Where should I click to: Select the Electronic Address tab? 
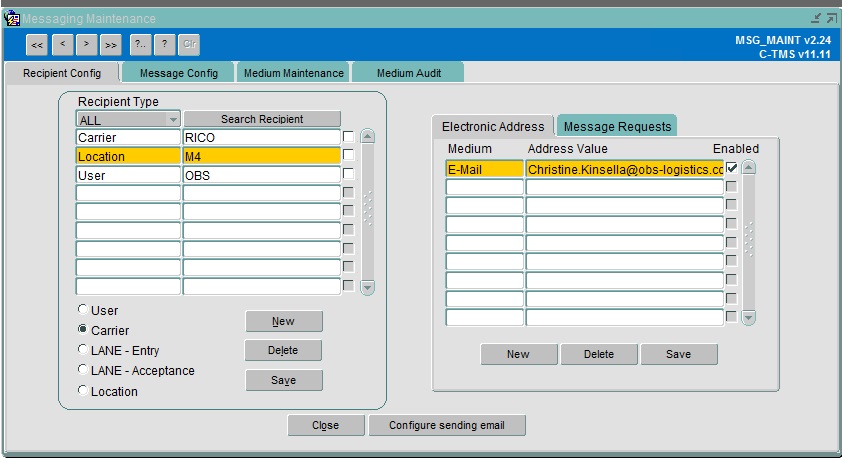tap(493, 127)
